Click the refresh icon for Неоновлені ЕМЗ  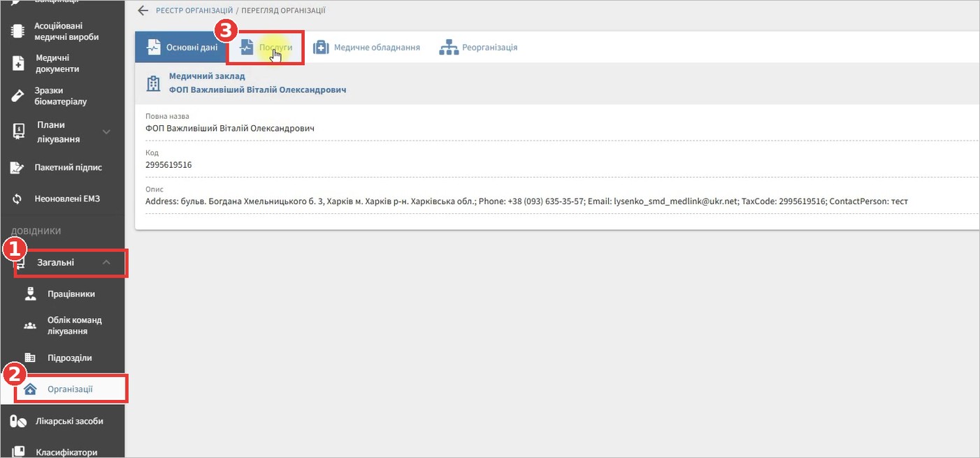[18, 199]
